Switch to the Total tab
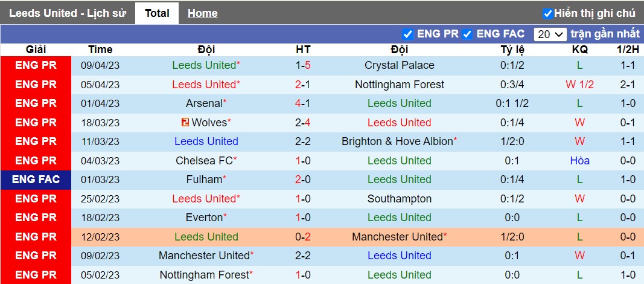Image resolution: width=644 pixels, height=284 pixels. [157, 13]
